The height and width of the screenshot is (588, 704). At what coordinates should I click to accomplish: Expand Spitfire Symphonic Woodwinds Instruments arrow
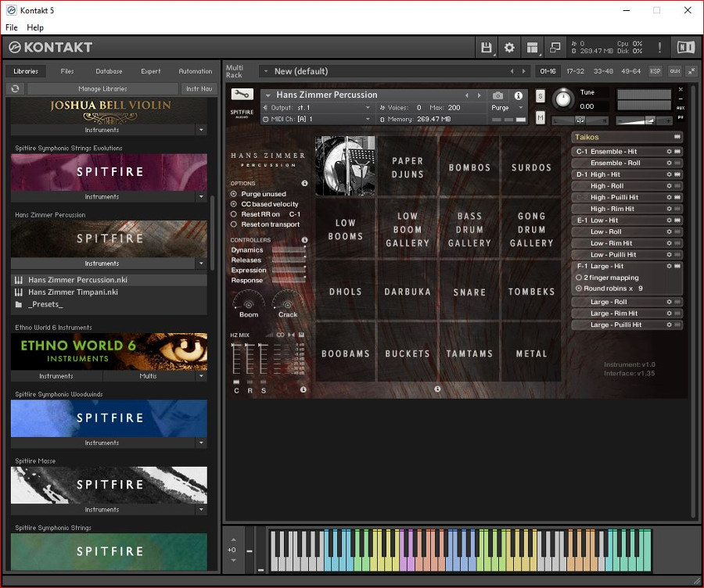[201, 443]
